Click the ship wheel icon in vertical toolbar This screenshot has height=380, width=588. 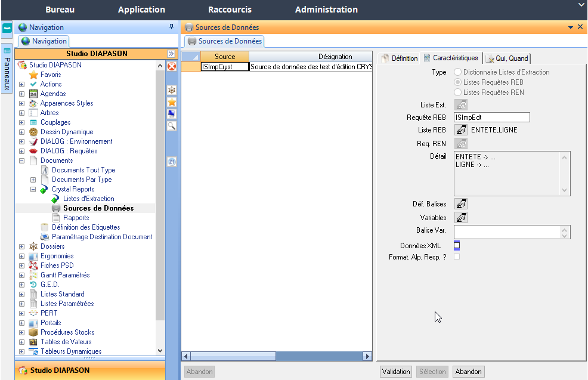(172, 90)
